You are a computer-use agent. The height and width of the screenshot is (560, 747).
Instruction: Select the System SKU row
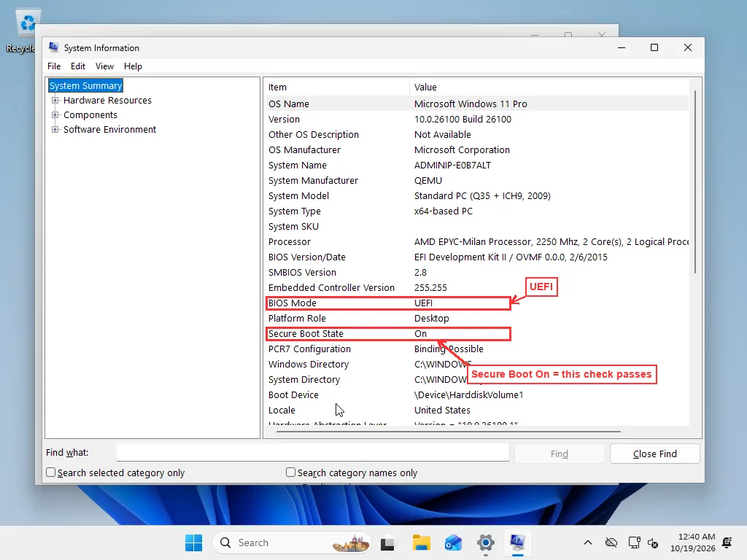[x=477, y=226]
